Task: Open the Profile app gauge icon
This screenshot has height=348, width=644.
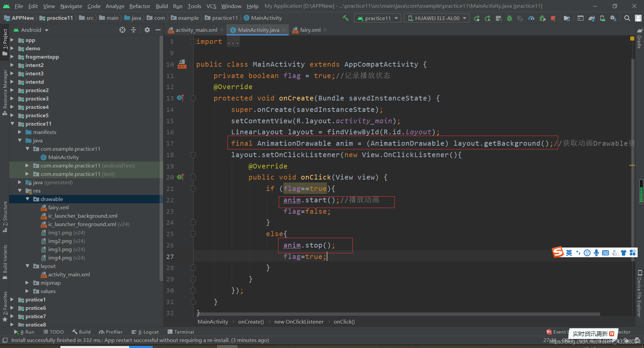Action: [x=531, y=18]
